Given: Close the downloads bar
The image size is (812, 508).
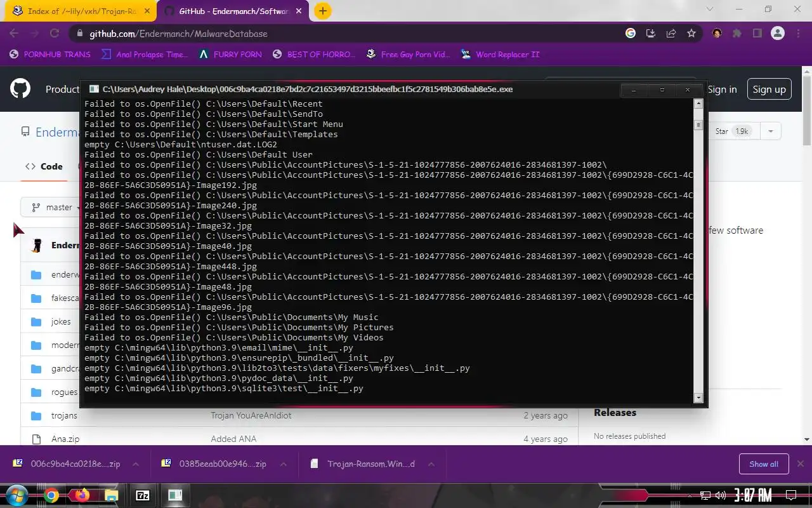Looking at the screenshot, I should 801,464.
